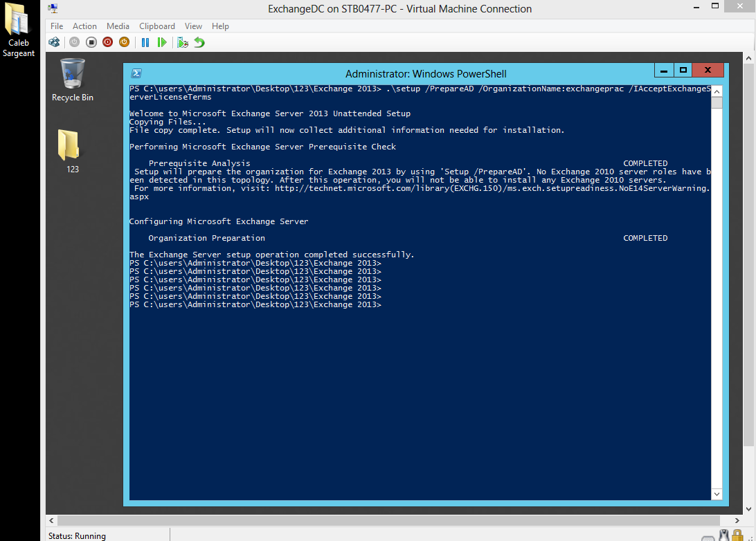756x541 pixels.
Task: Click the last PowerShell prompt line
Action: tap(255, 304)
